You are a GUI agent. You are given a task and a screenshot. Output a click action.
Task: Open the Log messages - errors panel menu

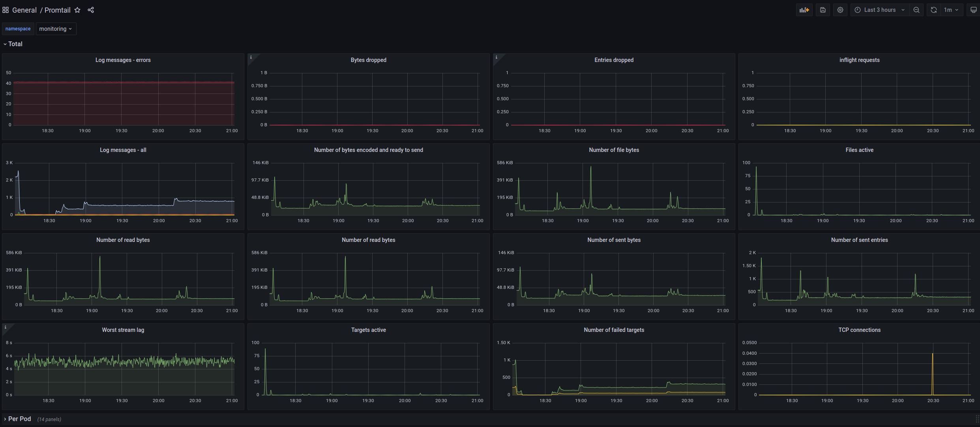pos(123,60)
